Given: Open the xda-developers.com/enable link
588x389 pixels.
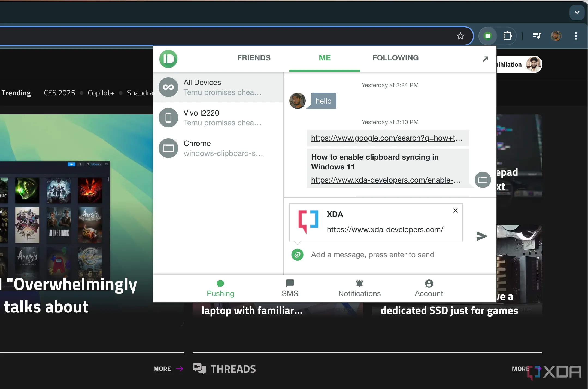Looking at the screenshot, I should [x=386, y=180].
